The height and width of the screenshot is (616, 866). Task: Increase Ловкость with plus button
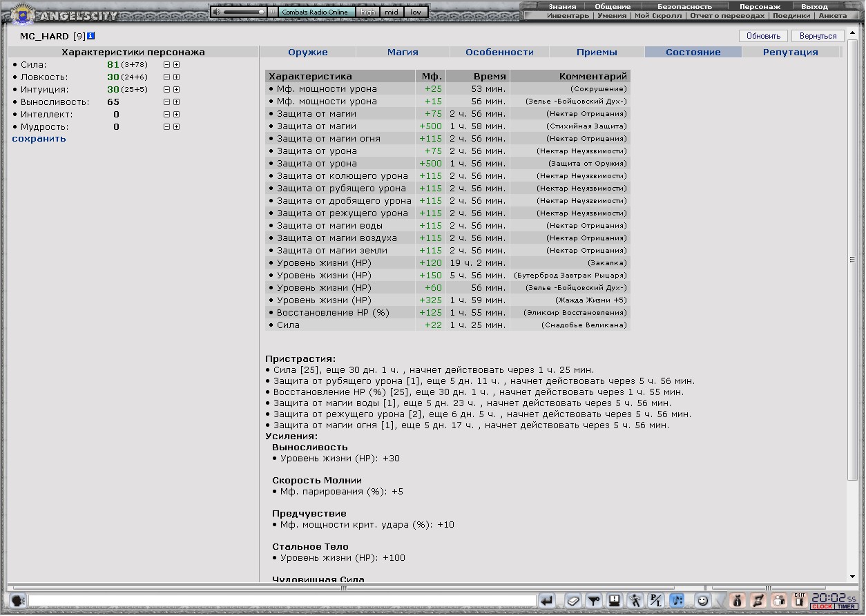tap(177, 77)
